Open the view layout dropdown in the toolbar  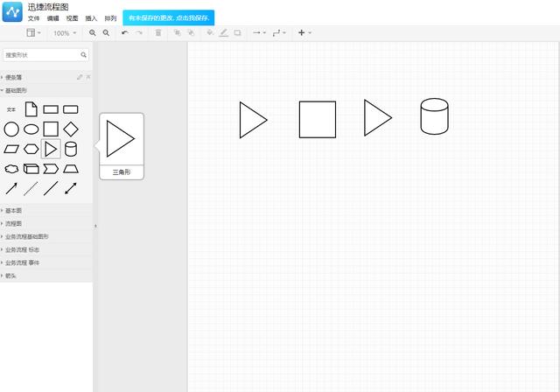coord(34,32)
